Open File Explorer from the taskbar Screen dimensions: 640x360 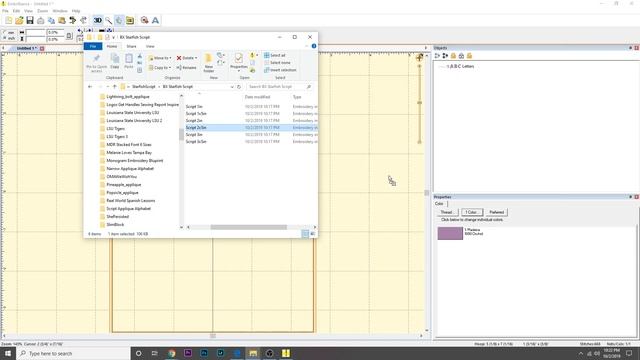pos(253,353)
